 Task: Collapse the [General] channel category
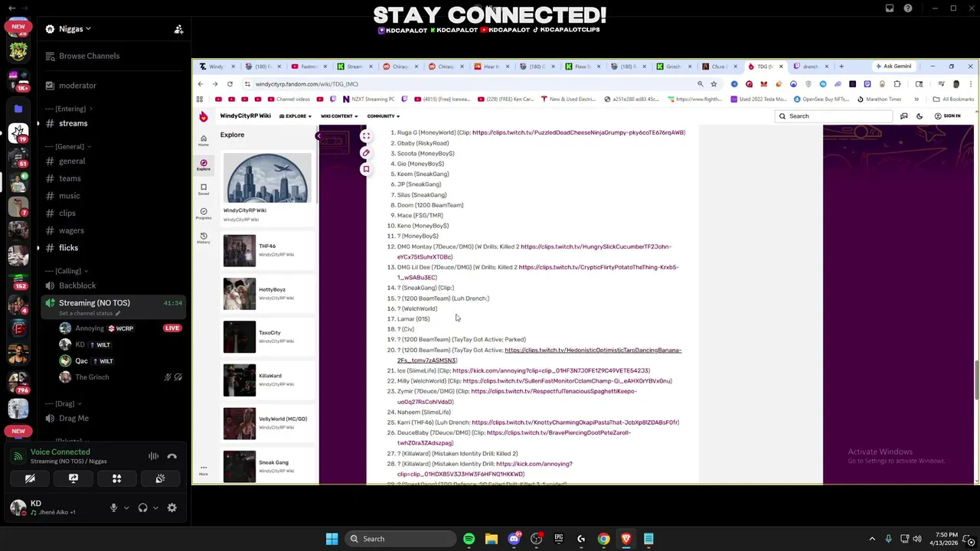(x=68, y=146)
